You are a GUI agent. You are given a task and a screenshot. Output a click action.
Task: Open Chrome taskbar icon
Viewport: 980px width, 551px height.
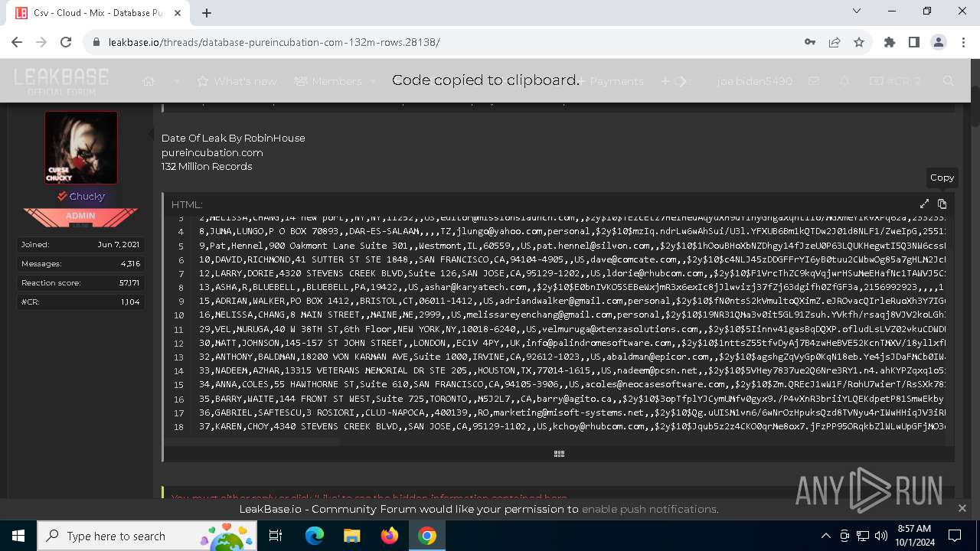[x=427, y=536]
